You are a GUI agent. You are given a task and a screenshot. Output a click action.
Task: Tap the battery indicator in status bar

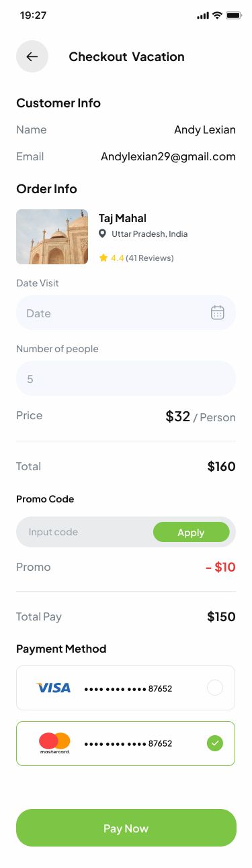234,15
